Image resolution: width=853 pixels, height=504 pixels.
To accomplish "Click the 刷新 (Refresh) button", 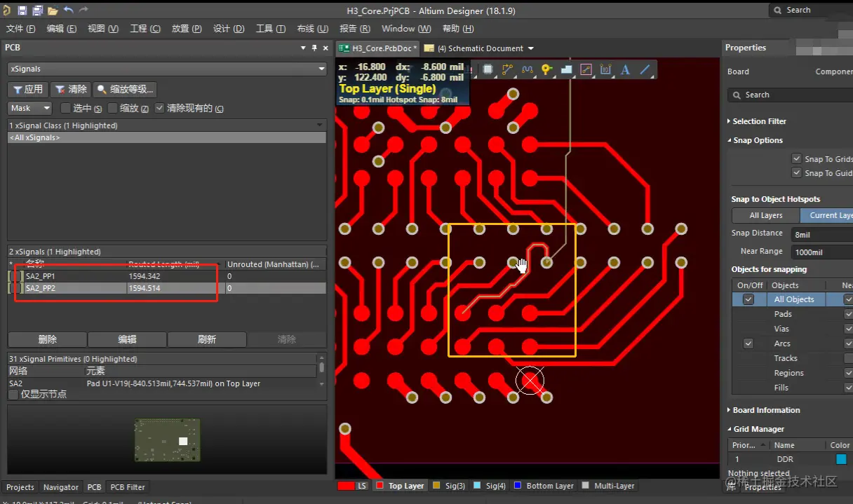I will [x=207, y=339].
